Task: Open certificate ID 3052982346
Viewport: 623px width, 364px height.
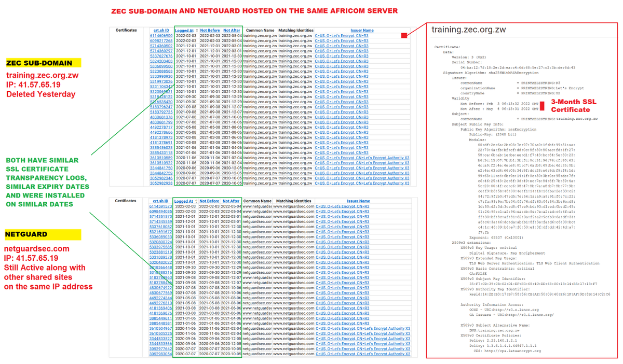Action: coord(161,178)
